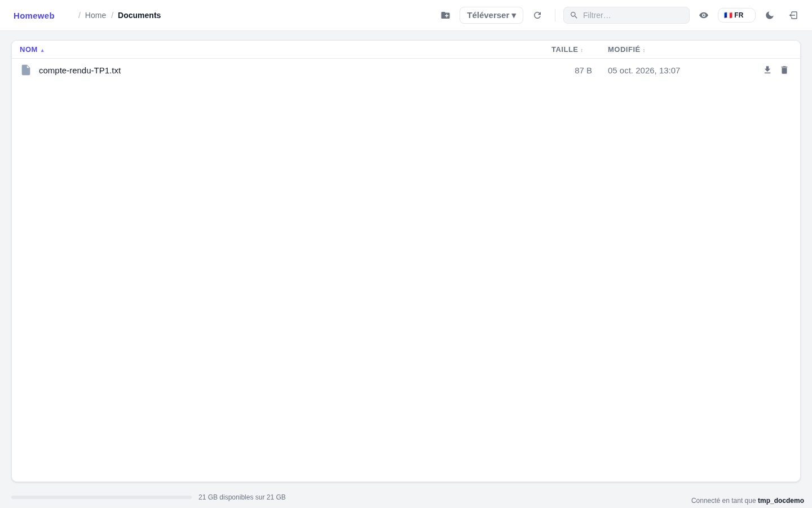Download compte-rendu-TP1.txt
This screenshot has height=508, width=812.
[767, 70]
